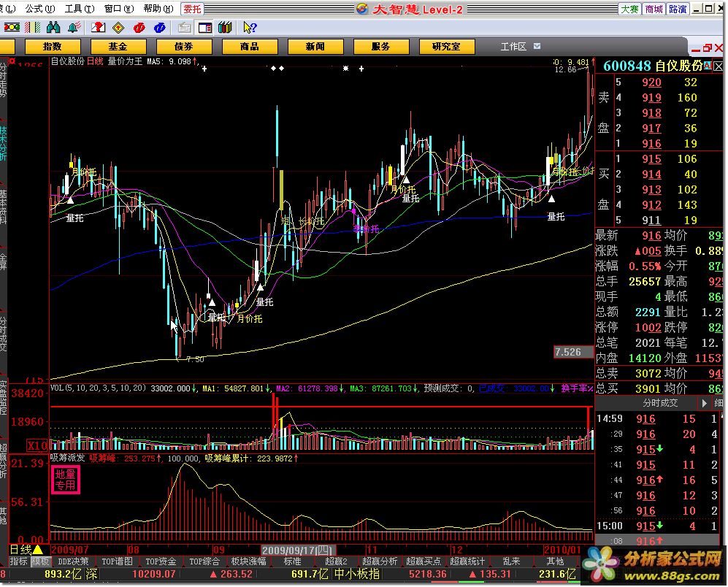Image resolution: width=728 pixels, height=587 pixels.
Task: Click the binoculars search icon in toolbar
Action: [53, 28]
